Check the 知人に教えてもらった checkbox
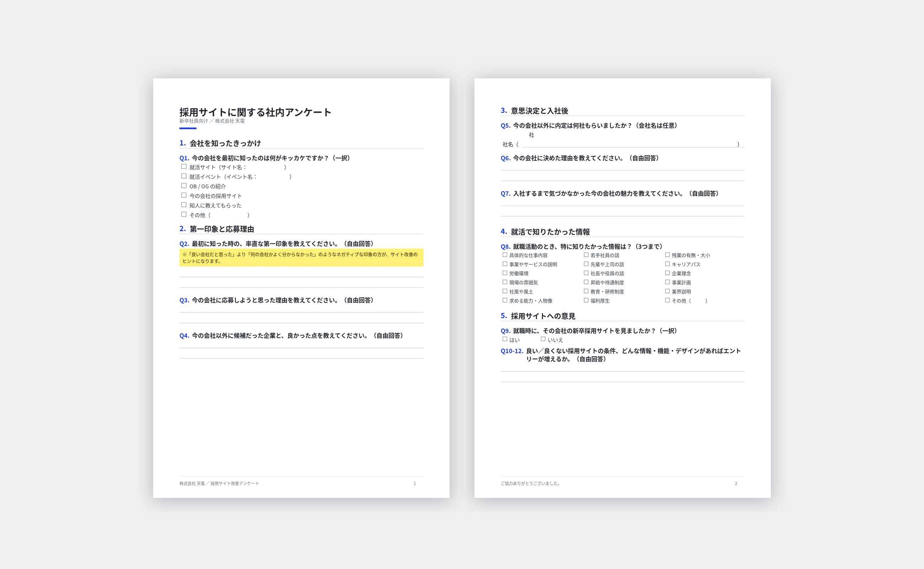Image resolution: width=924 pixels, height=569 pixels. click(x=184, y=205)
